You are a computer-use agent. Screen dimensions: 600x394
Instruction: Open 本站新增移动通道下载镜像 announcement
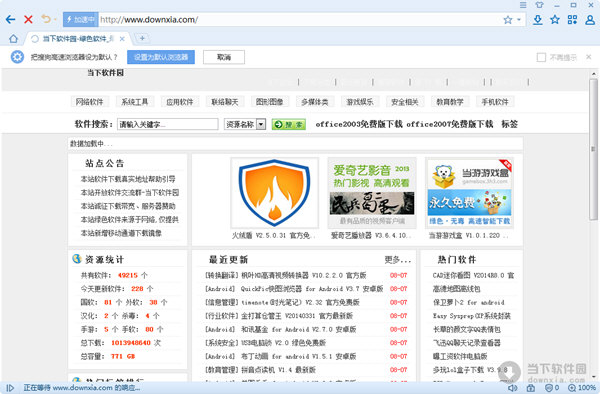click(121, 233)
